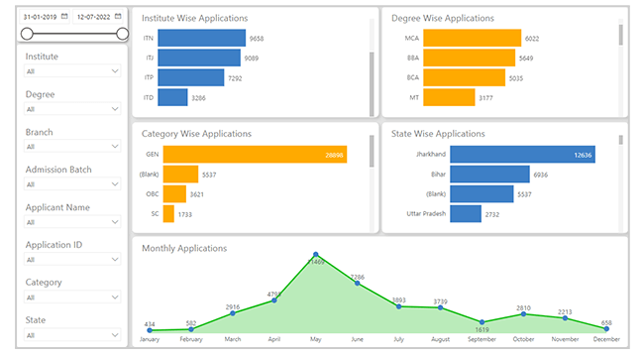The image size is (644, 357).
Task: Open the end date calendar picker icon
Action: [x=118, y=17]
